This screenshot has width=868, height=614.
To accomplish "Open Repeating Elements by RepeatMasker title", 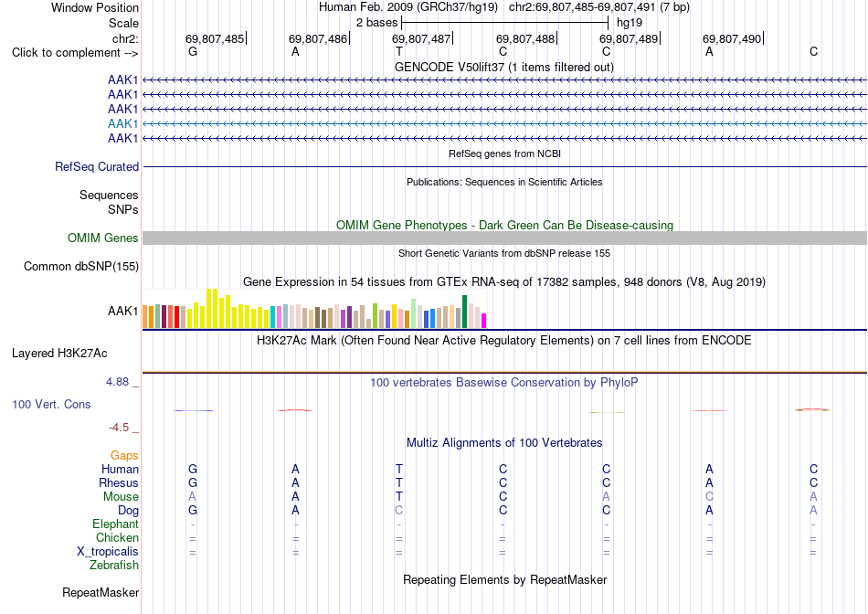I will point(504,579).
